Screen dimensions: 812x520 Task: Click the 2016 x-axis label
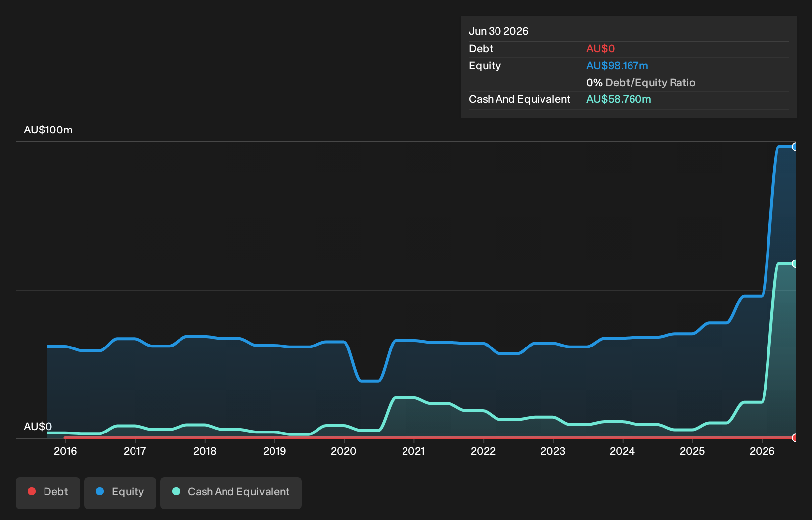tap(65, 451)
